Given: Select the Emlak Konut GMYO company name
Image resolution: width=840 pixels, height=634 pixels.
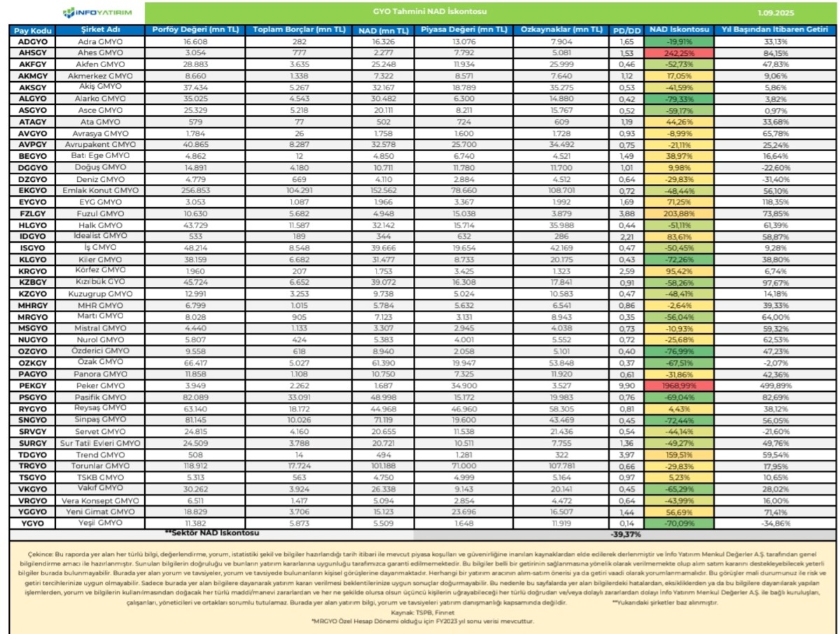Looking at the screenshot, I should coord(101,190).
